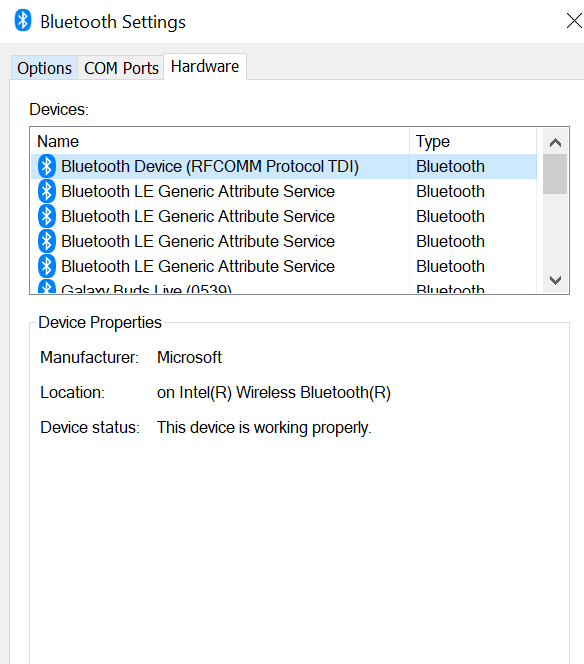Click the icon beside Bluetooth Device (RFCOMM Protocol TDI)
This screenshot has width=584, height=664.
(x=47, y=166)
